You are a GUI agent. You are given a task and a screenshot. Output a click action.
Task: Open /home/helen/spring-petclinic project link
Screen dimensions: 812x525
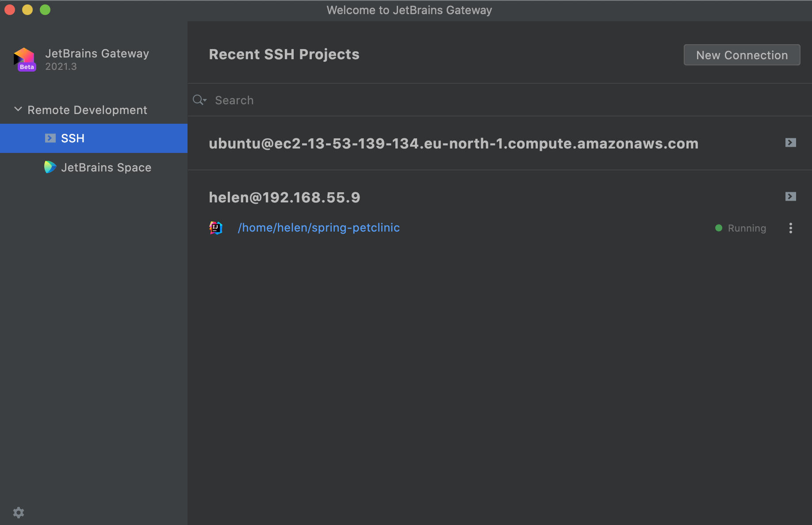point(319,228)
